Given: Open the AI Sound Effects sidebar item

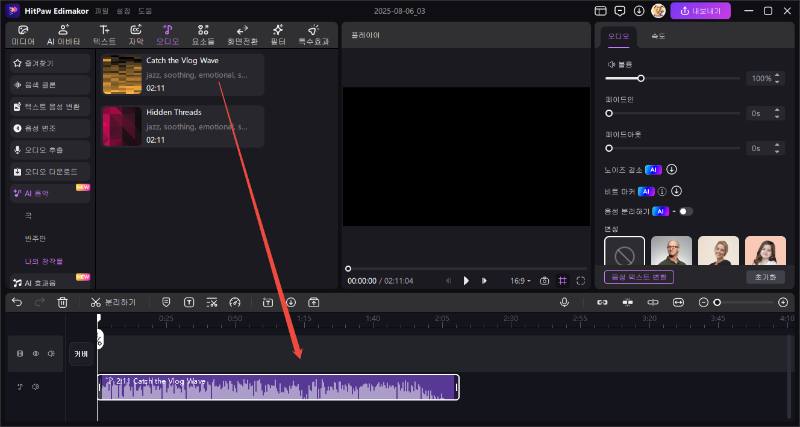Looking at the screenshot, I should pos(50,283).
